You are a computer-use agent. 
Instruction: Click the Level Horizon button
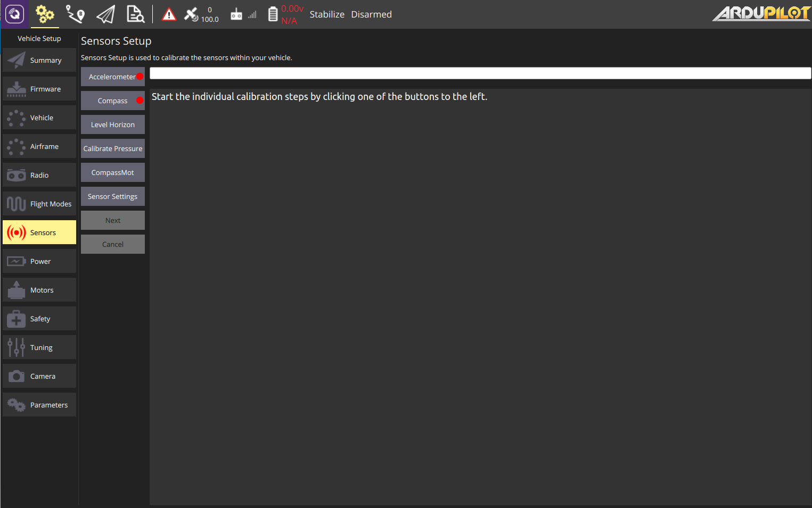coord(113,124)
